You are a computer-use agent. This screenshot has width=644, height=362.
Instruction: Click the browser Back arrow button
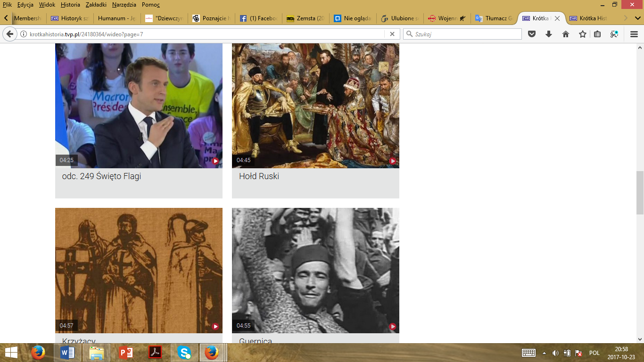9,34
